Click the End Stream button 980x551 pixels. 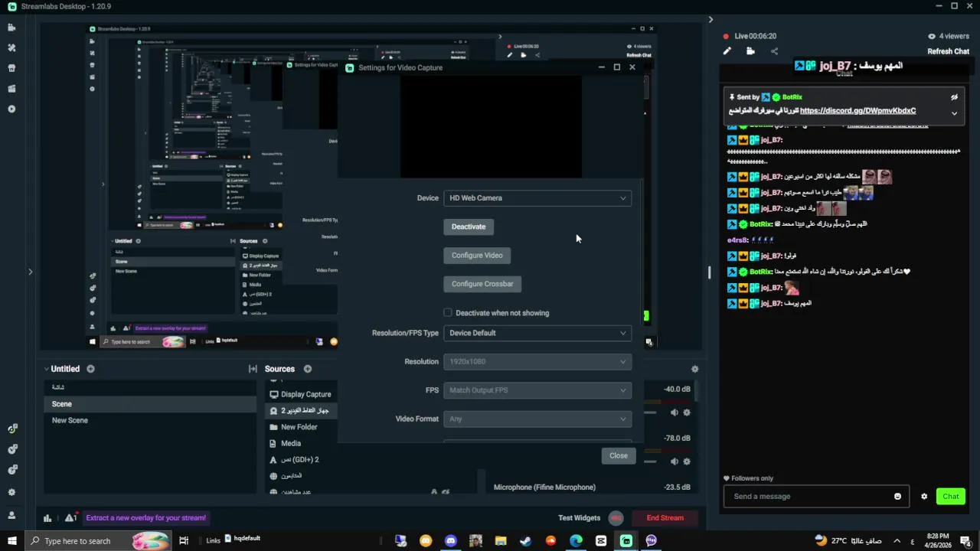[665, 518]
